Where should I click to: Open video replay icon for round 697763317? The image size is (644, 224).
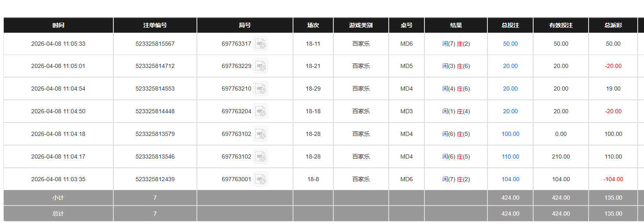260,44
